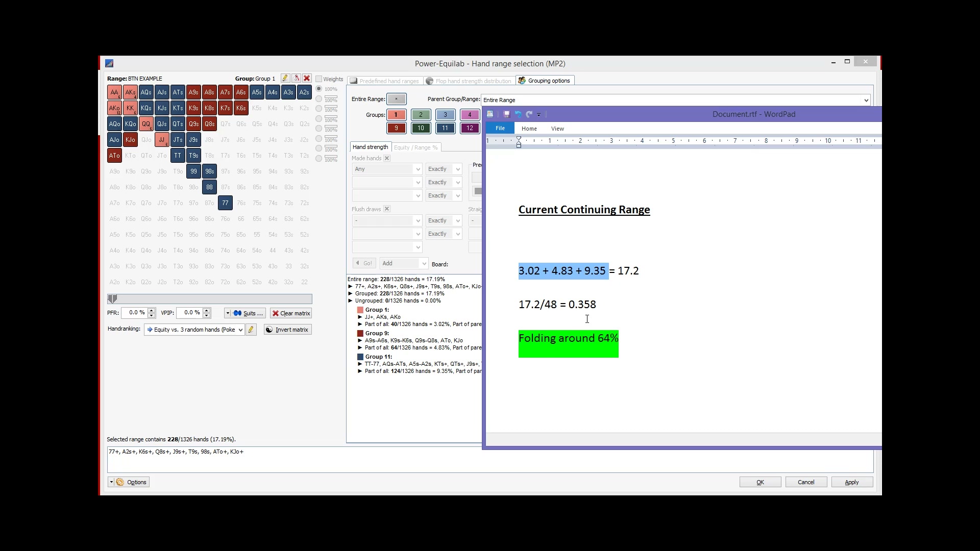Screen dimensions: 980x551
Task: Click Clear matrix to reset hand selection
Action: click(x=290, y=313)
